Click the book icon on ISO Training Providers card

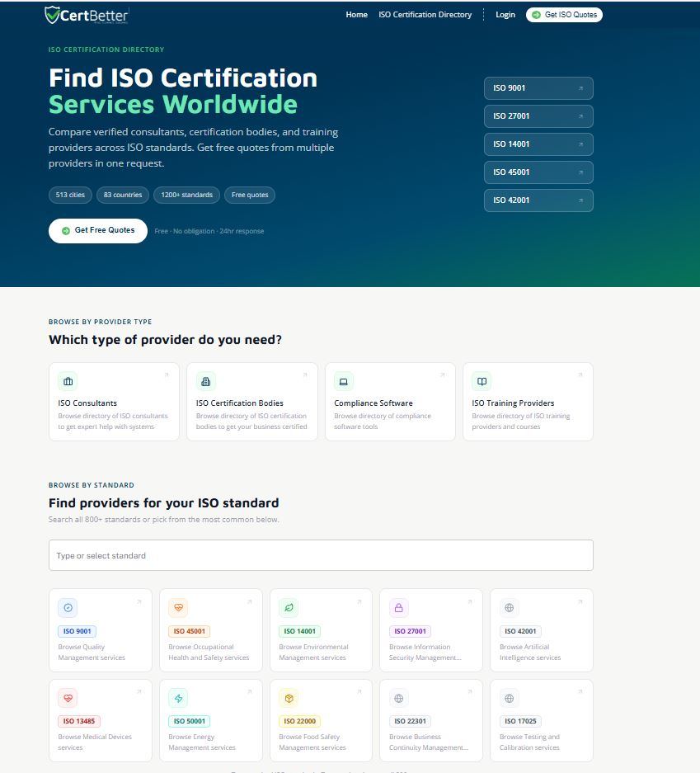(x=482, y=381)
